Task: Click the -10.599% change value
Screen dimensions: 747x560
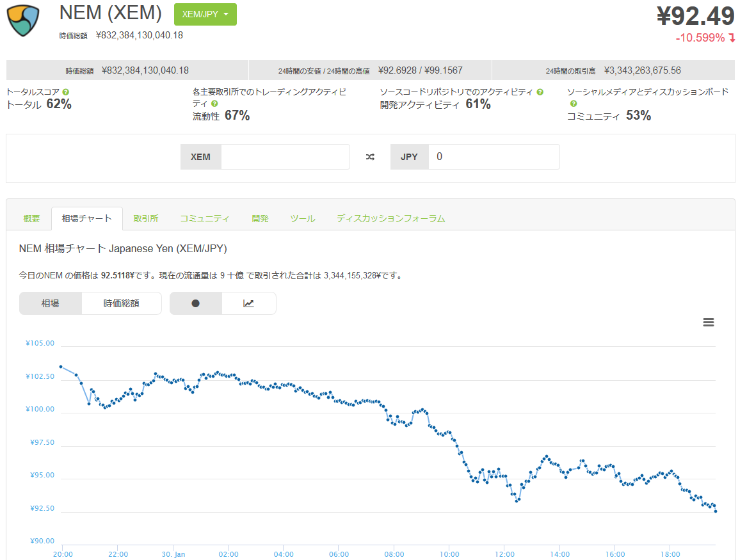Action: 700,38
